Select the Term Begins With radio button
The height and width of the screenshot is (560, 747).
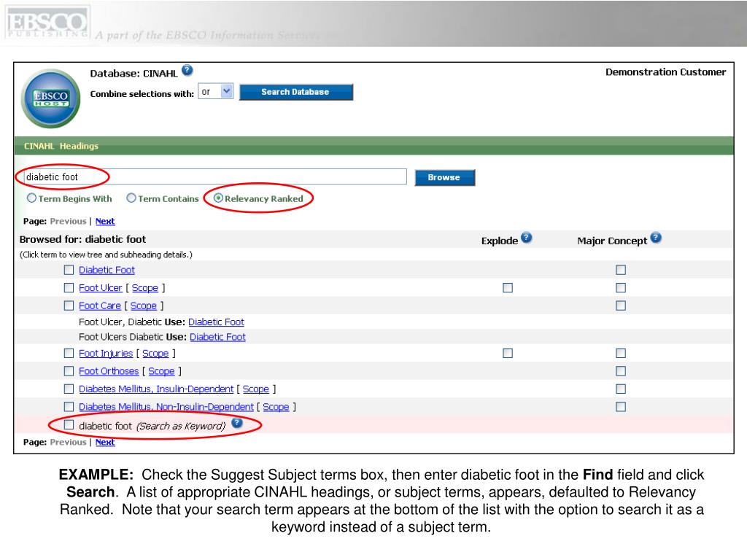click(31, 198)
